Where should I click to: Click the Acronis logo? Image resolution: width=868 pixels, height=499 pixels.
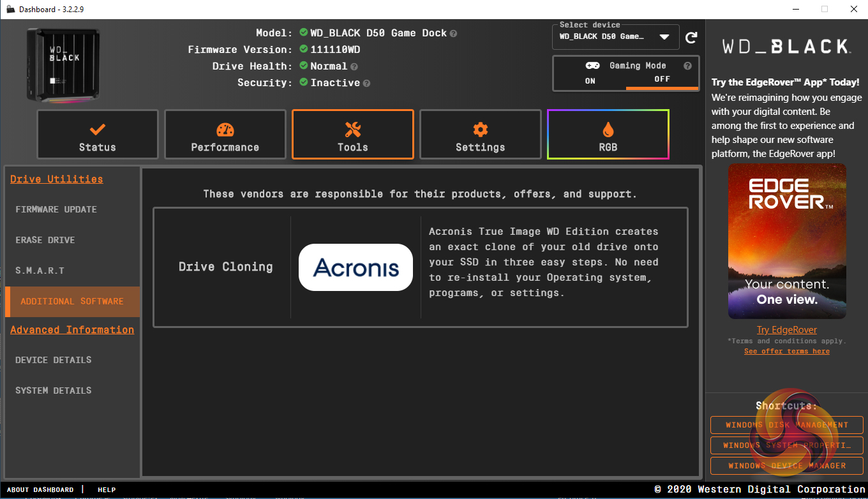click(x=355, y=267)
